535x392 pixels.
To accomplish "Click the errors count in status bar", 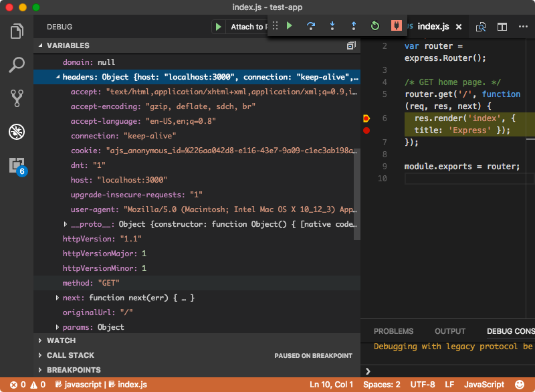I will click(x=18, y=385).
